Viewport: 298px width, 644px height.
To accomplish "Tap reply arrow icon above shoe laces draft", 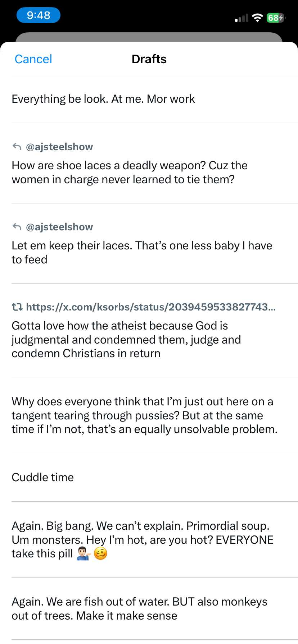I will [17, 147].
